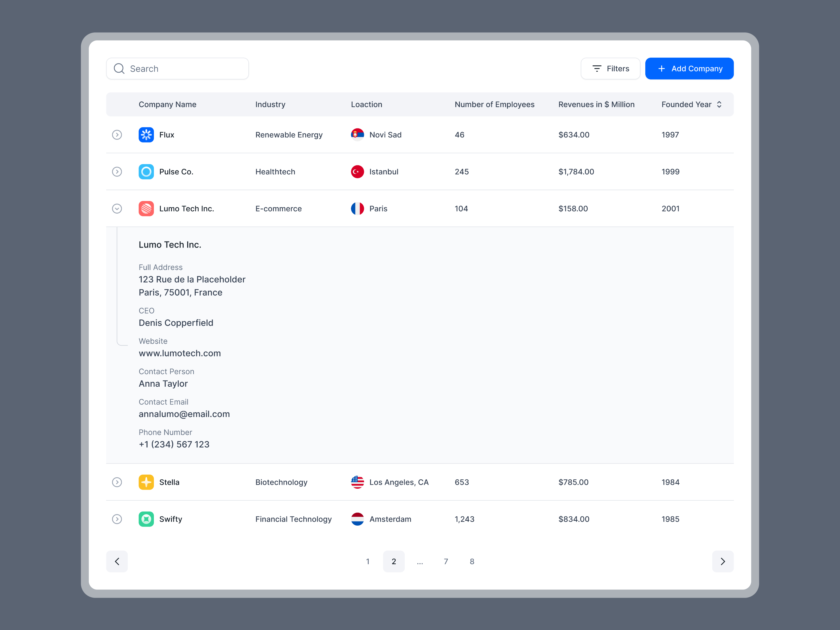Open the www.lumotech.com website link
The height and width of the screenshot is (630, 840).
pyautogui.click(x=180, y=353)
